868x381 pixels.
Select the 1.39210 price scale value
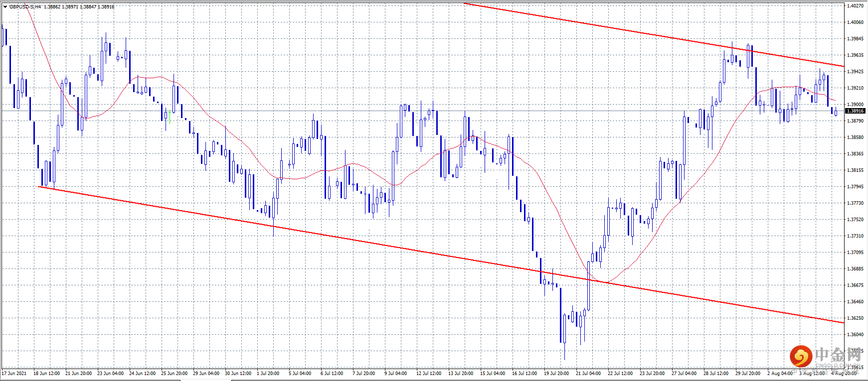coord(855,88)
